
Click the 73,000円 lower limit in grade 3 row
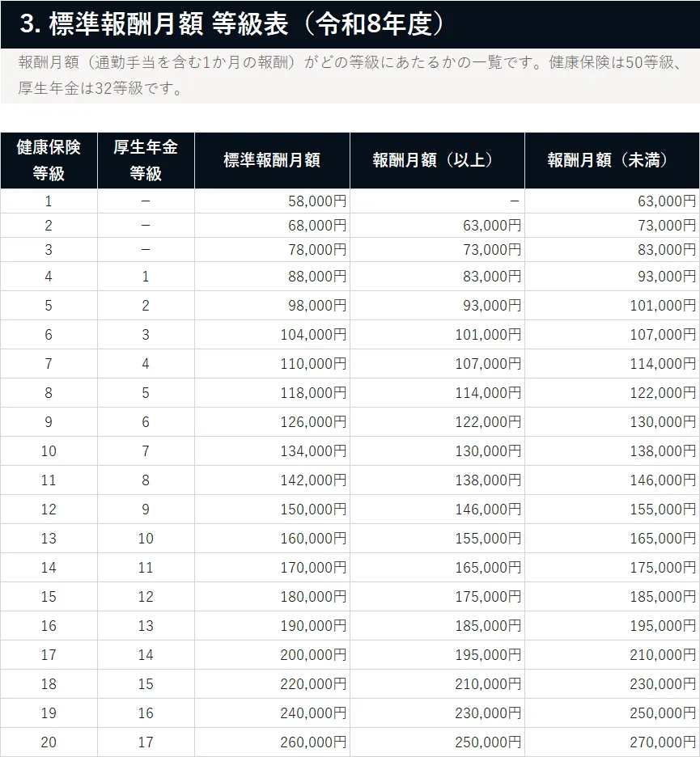tap(437, 250)
